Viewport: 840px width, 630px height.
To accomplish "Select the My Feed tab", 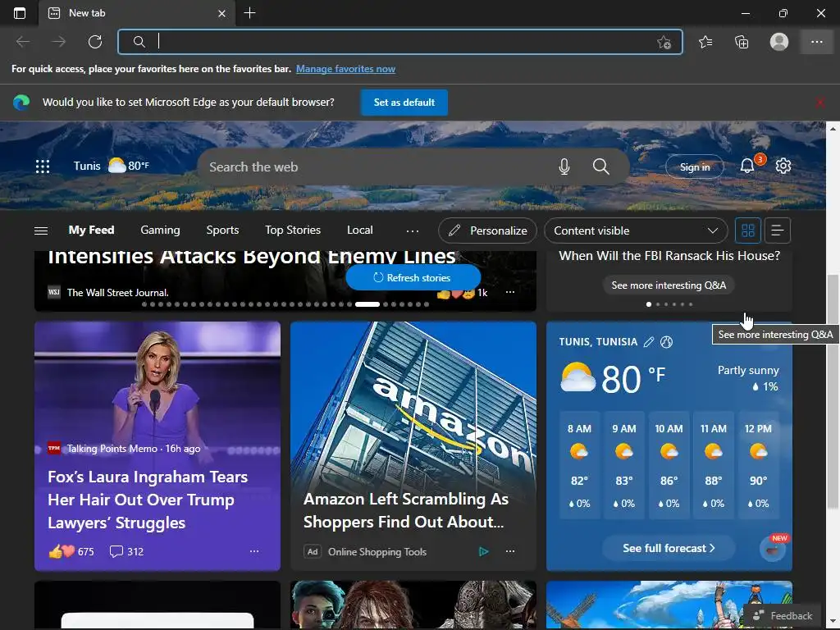I will [92, 230].
